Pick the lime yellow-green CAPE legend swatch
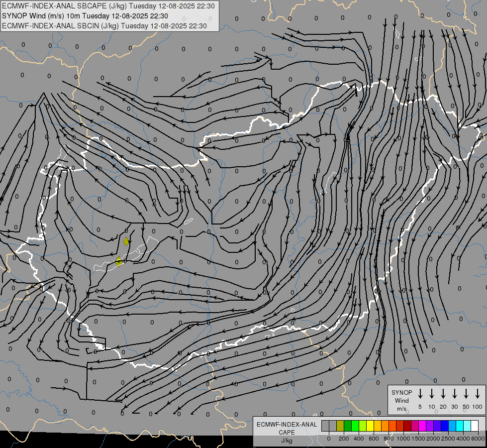 coord(363,426)
